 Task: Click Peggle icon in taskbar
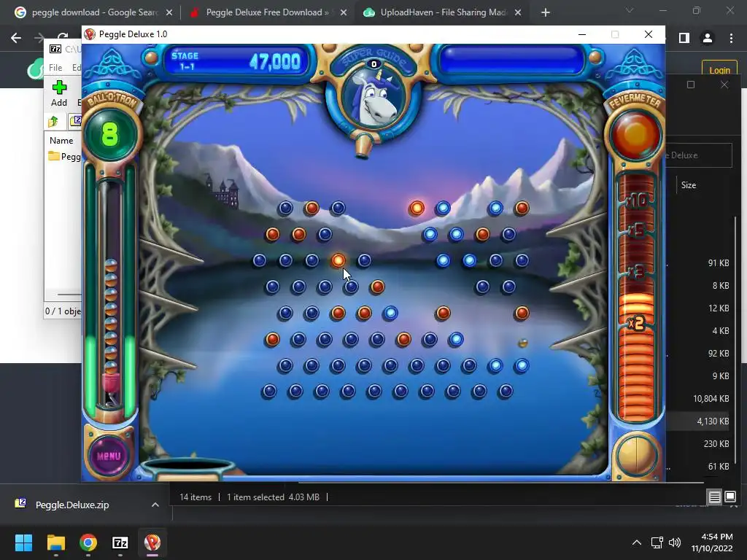152,542
